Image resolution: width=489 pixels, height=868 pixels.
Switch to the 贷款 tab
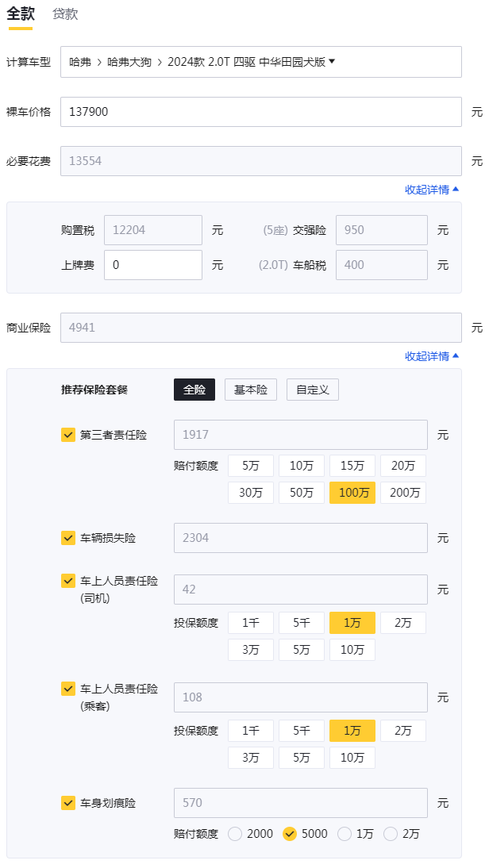[65, 14]
